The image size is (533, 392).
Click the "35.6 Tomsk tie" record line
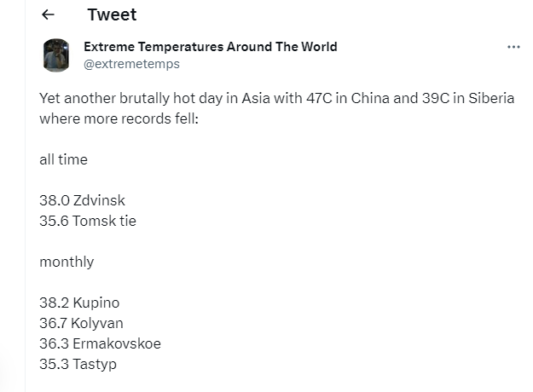point(87,221)
